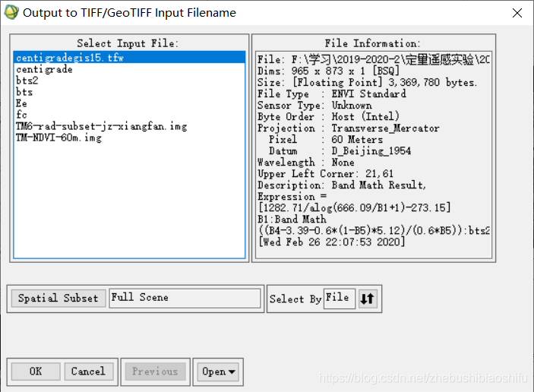Viewport: 534px width, 392px height.
Task: Toggle the Select By File/Band arrows button
Action: tap(368, 299)
